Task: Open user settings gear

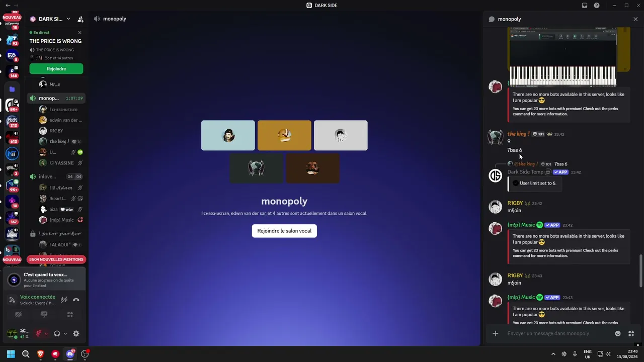Action: (76, 333)
